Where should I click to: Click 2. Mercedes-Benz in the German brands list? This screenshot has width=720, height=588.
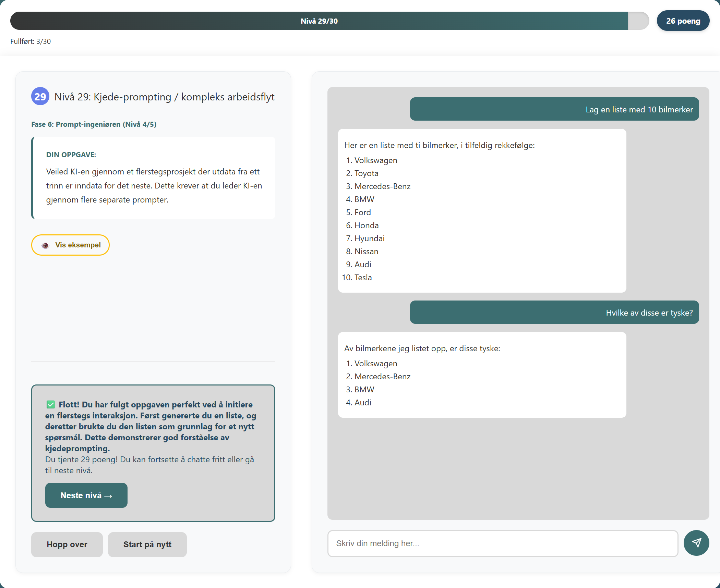pyautogui.click(x=378, y=377)
